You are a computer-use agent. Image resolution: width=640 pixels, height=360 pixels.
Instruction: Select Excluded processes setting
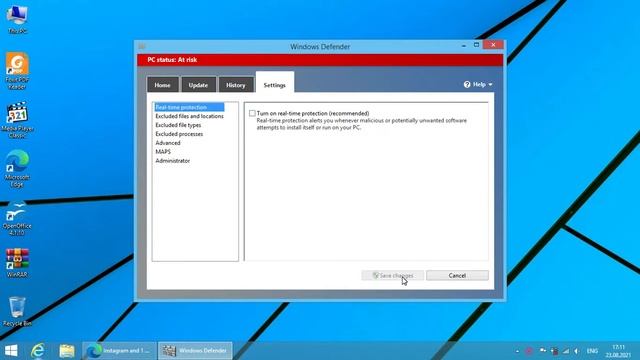pos(179,134)
